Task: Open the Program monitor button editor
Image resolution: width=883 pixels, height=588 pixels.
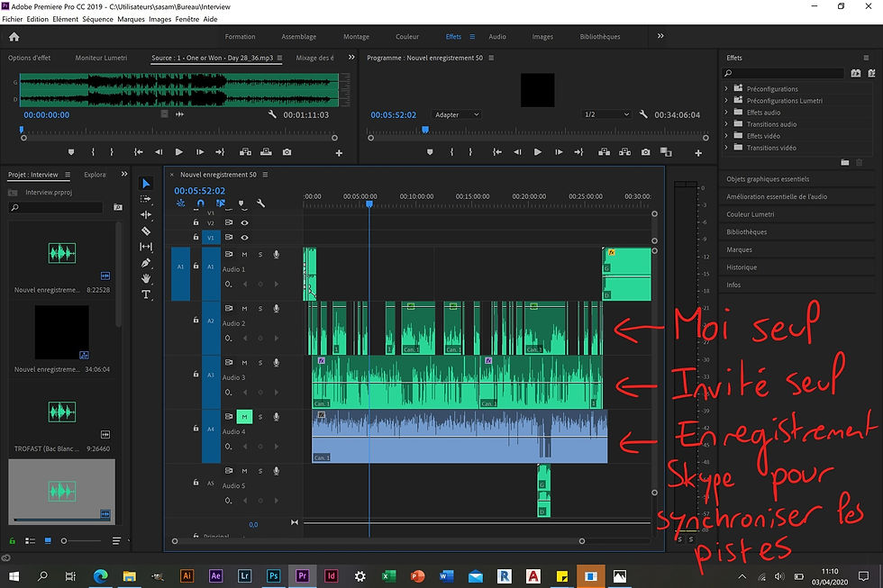Action: pos(698,153)
